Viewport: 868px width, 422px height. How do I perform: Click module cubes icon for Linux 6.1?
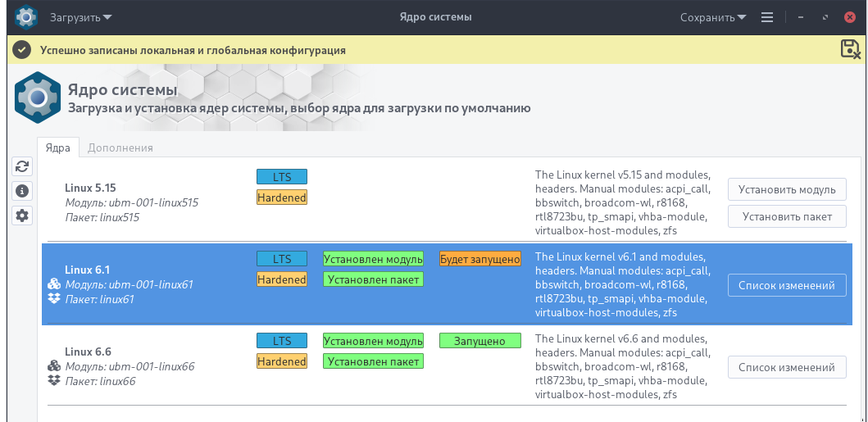pyautogui.click(x=54, y=284)
